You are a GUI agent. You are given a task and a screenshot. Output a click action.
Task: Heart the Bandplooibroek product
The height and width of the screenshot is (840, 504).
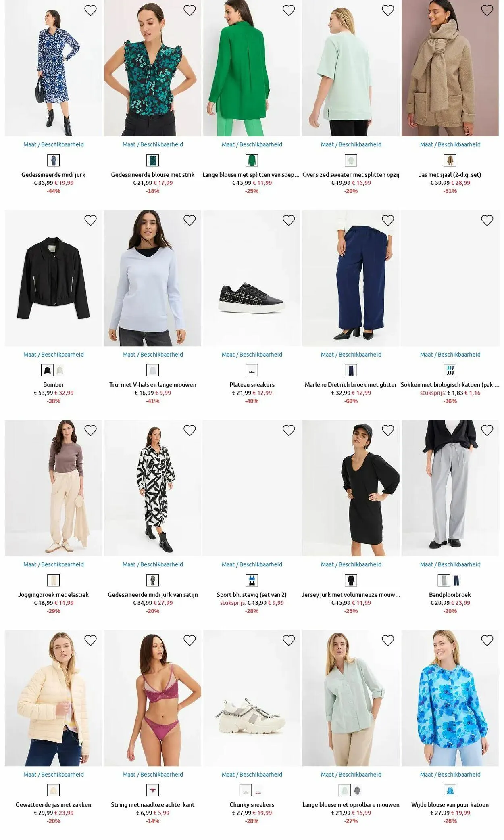click(487, 430)
